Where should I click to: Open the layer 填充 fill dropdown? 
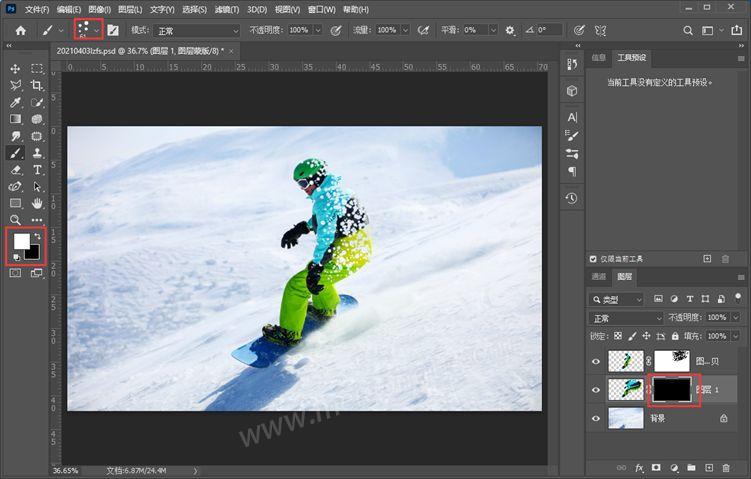pos(736,336)
